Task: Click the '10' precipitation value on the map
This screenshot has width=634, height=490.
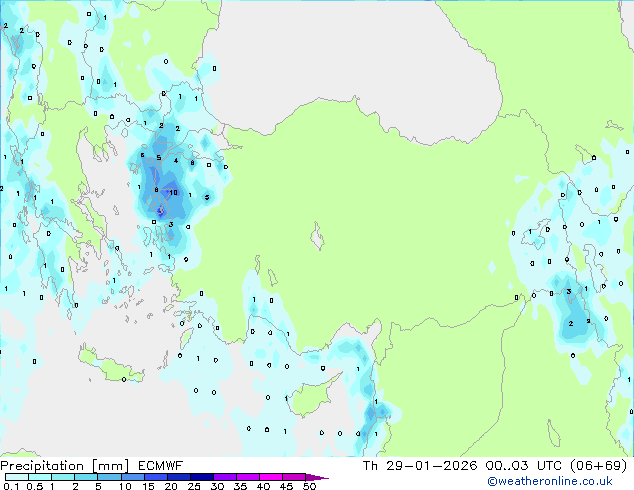Action: [x=173, y=192]
